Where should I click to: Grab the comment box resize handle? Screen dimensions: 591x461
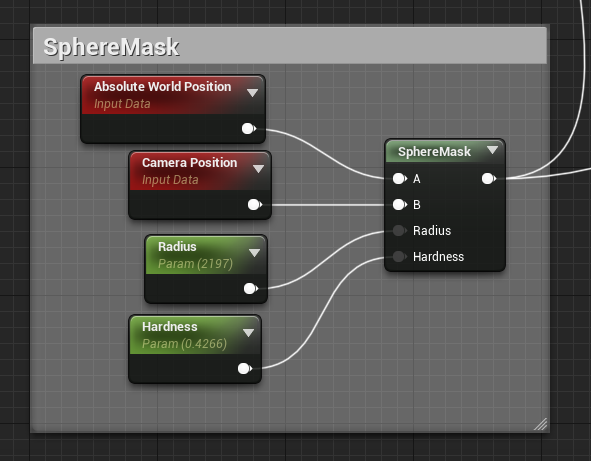[x=541, y=424]
